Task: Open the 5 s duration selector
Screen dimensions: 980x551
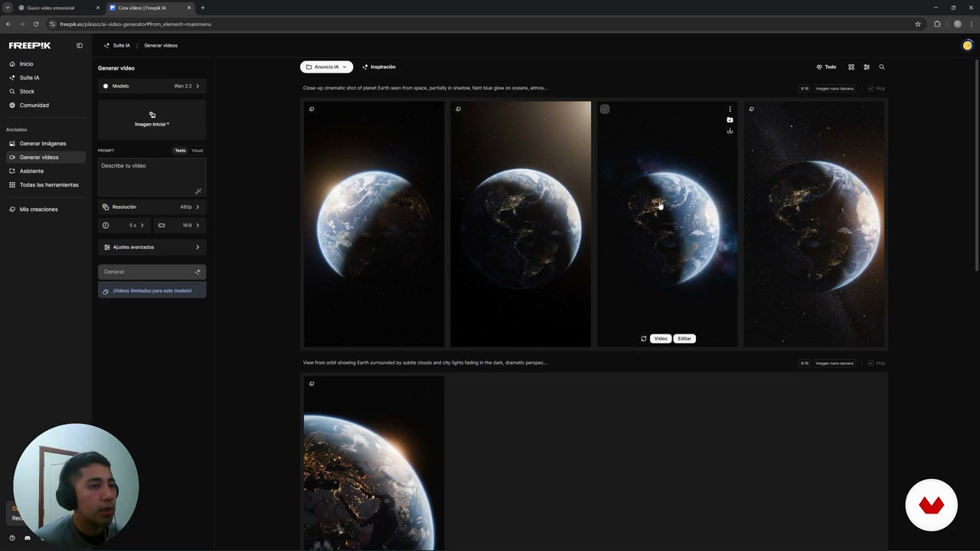Action: (x=124, y=225)
